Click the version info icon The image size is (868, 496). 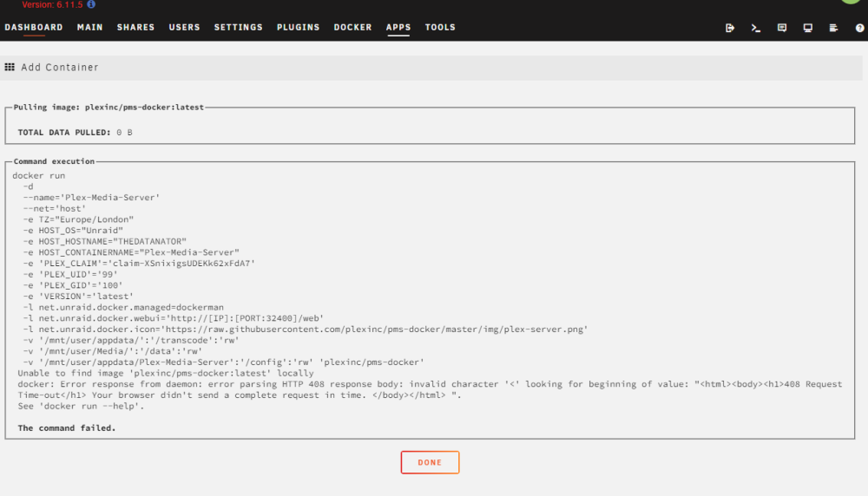91,4
